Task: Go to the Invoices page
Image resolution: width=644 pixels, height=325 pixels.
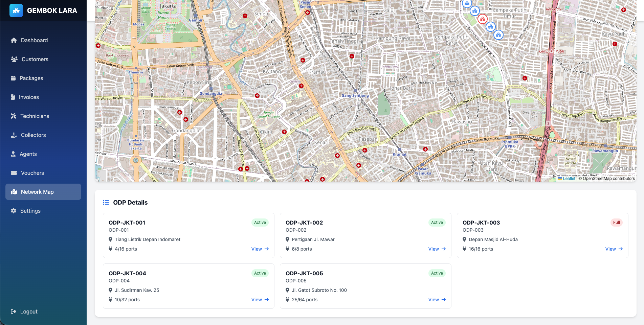Action: click(29, 97)
